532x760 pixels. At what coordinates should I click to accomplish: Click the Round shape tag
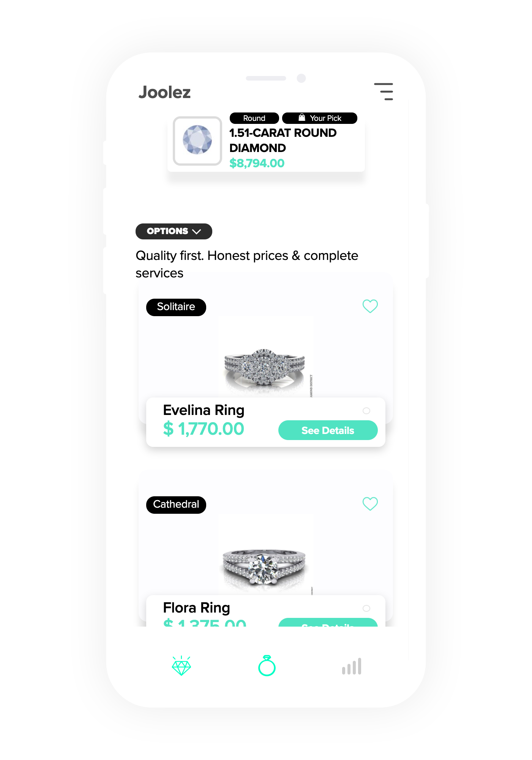(x=254, y=118)
